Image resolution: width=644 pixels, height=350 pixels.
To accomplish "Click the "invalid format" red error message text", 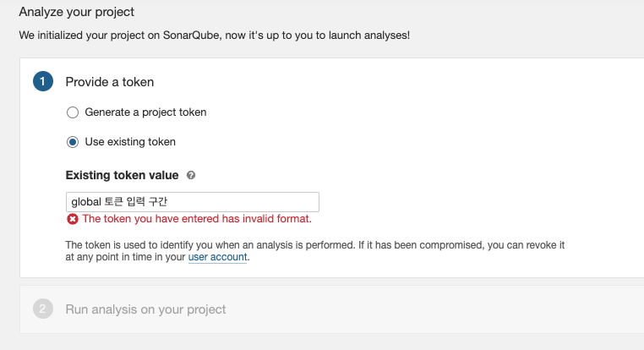I will point(197,219).
